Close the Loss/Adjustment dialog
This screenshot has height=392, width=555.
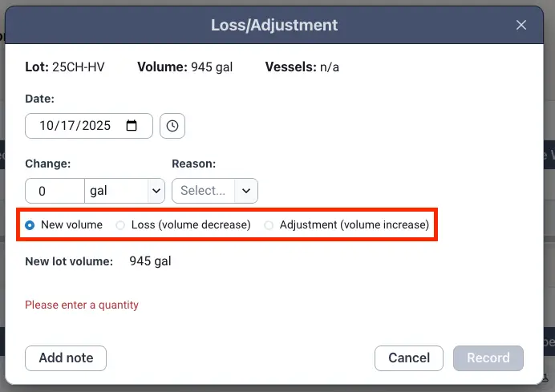pyautogui.click(x=521, y=25)
